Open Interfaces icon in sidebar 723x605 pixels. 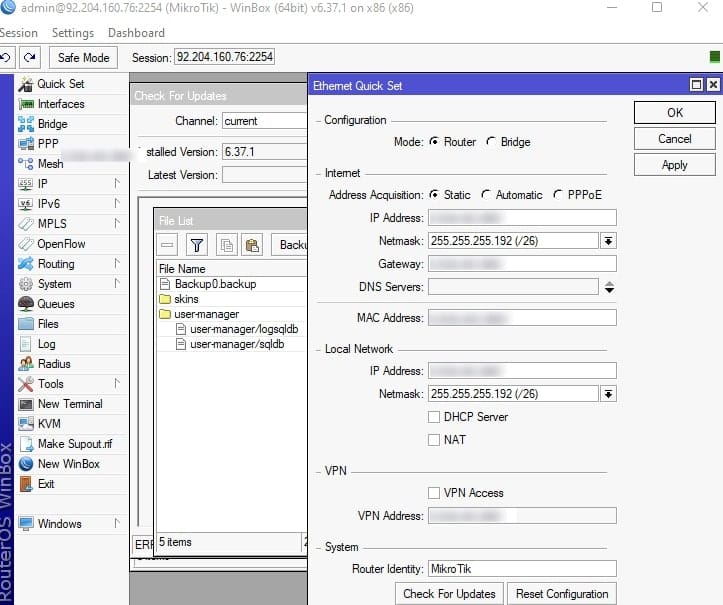coord(26,104)
